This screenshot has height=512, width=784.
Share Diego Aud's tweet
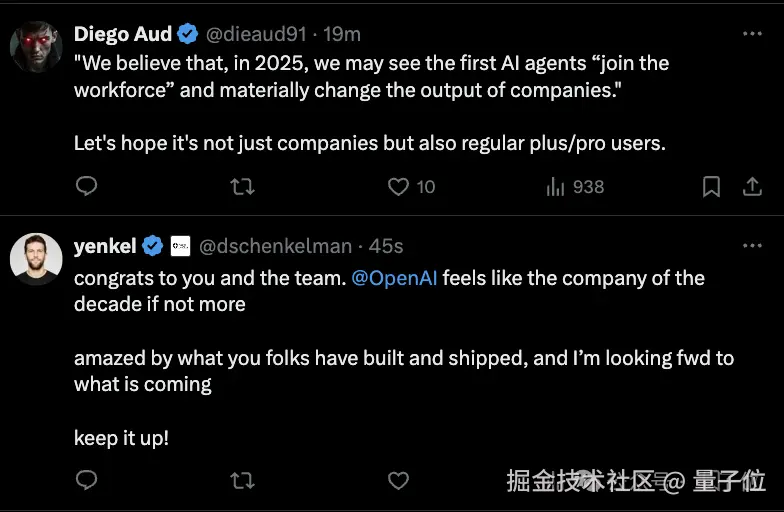[x=752, y=186]
